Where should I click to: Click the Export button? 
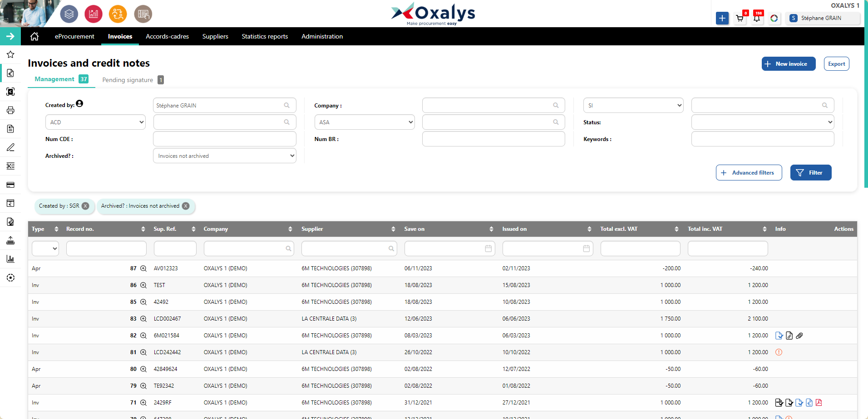click(836, 64)
